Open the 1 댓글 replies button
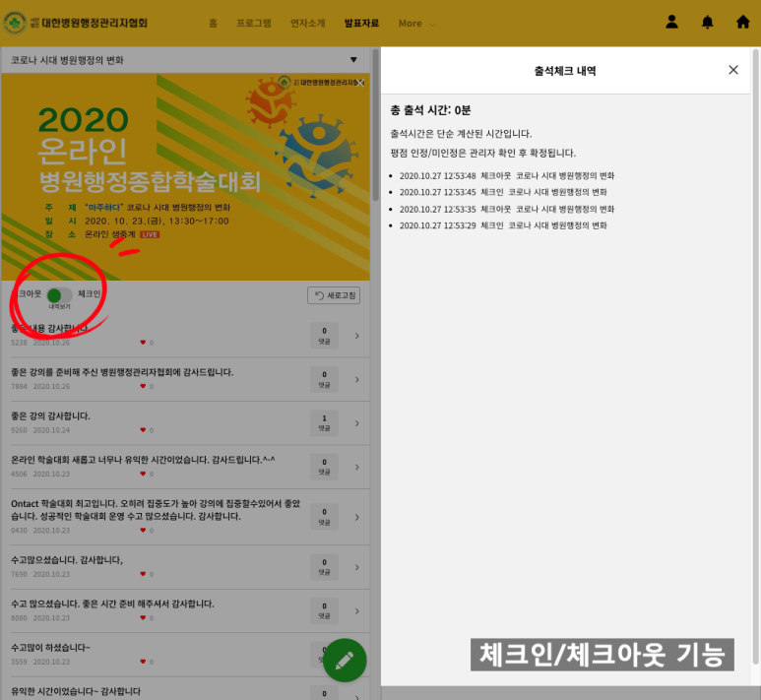 324,422
